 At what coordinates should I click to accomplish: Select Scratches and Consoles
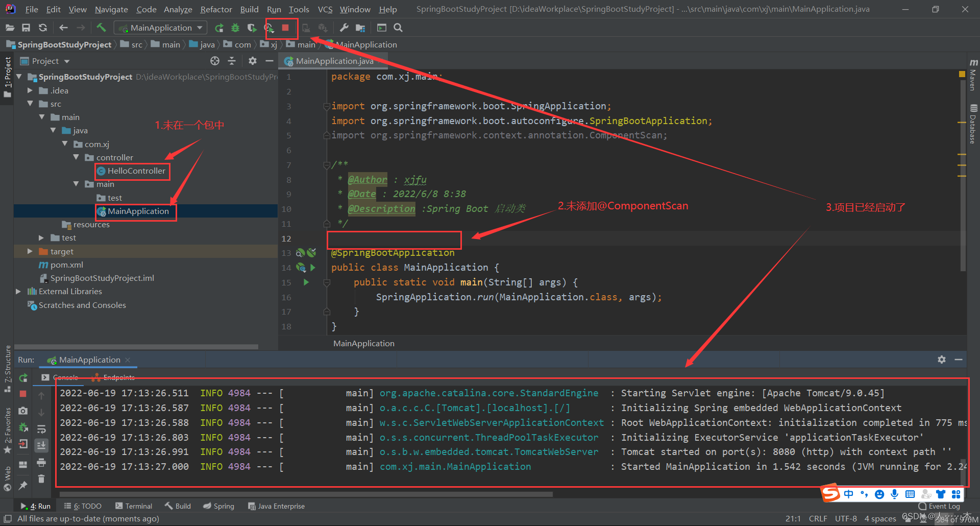(x=82, y=305)
